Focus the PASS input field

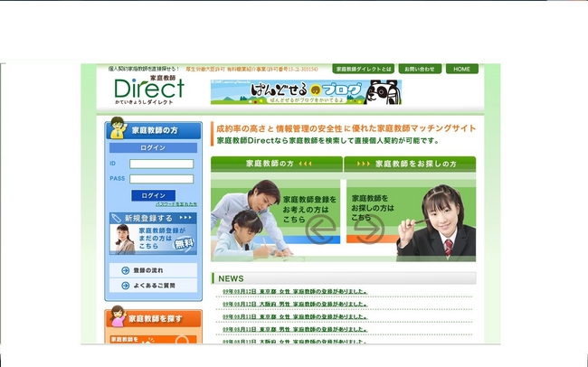(x=161, y=178)
